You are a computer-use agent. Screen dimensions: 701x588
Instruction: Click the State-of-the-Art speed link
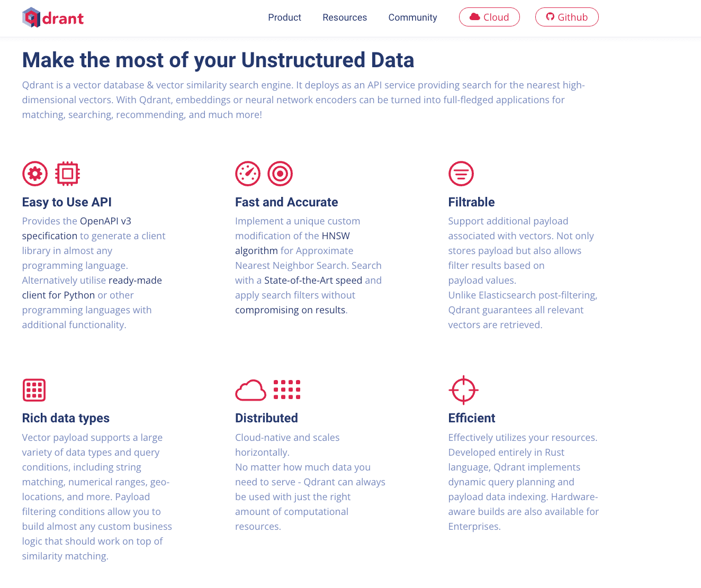click(x=313, y=281)
